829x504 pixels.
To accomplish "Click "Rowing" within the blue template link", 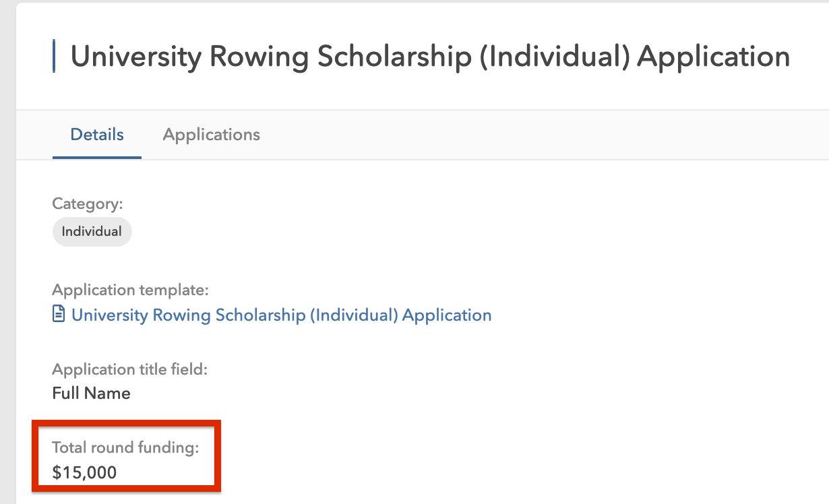I will 182,315.
